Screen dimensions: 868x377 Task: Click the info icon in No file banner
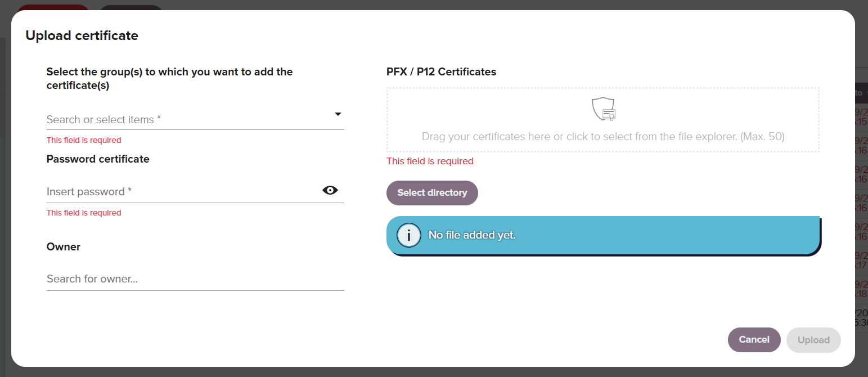pyautogui.click(x=409, y=235)
